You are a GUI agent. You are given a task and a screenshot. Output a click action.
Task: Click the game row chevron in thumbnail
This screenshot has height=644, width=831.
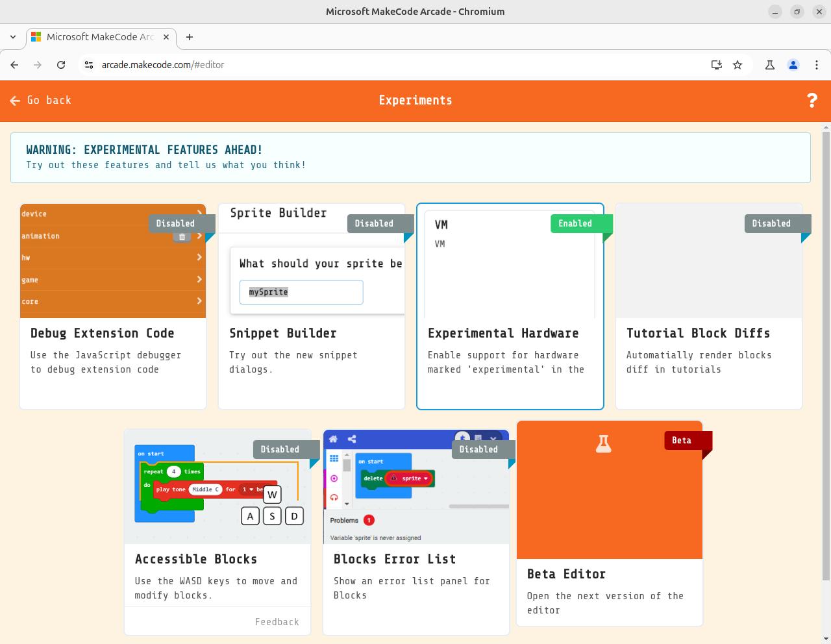199,279
